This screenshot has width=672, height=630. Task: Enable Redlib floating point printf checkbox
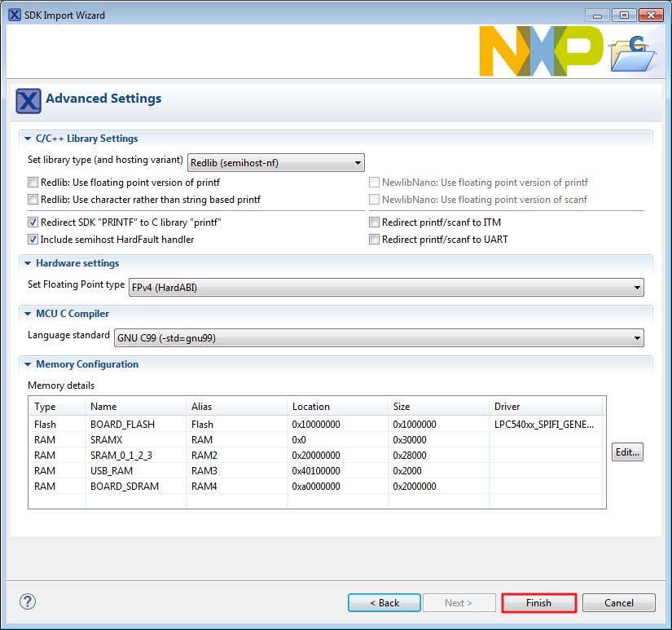33,183
